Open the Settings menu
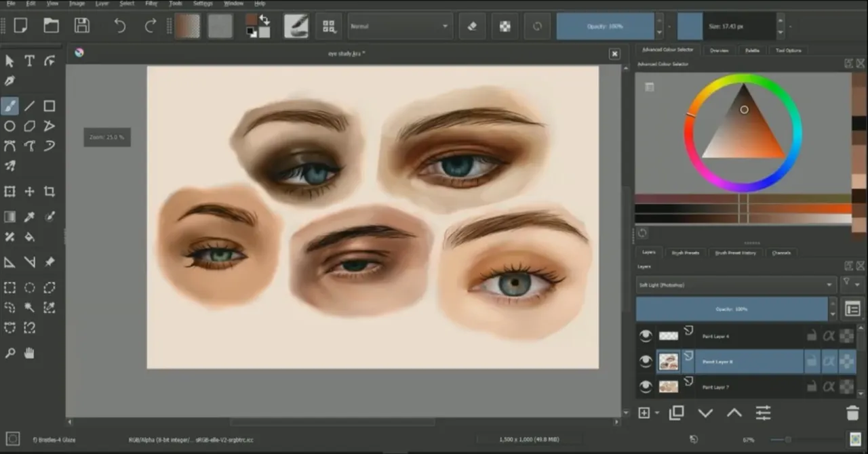Viewport: 868px width, 454px height. pyautogui.click(x=203, y=3)
